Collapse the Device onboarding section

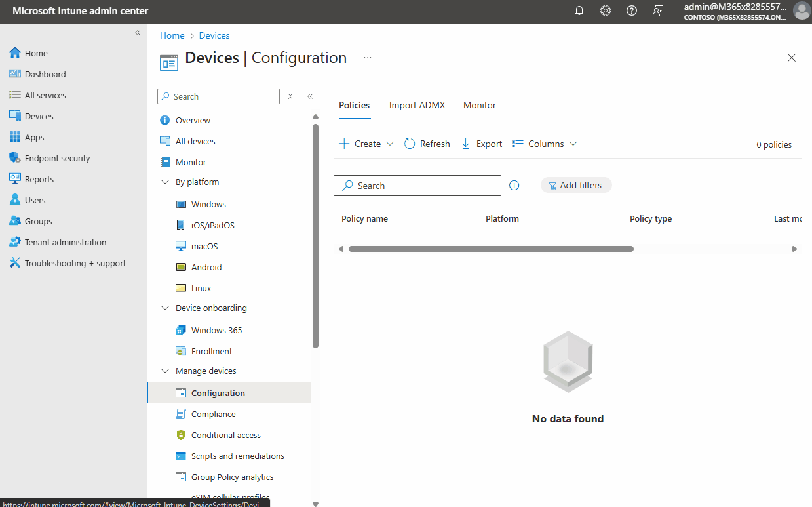point(165,308)
